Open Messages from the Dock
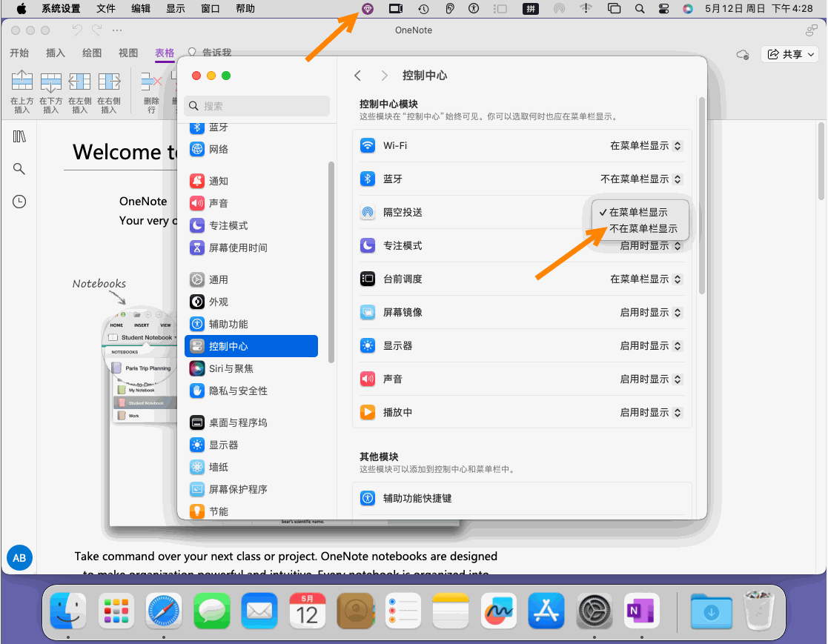Screen dimensions: 828x644 click(212, 611)
